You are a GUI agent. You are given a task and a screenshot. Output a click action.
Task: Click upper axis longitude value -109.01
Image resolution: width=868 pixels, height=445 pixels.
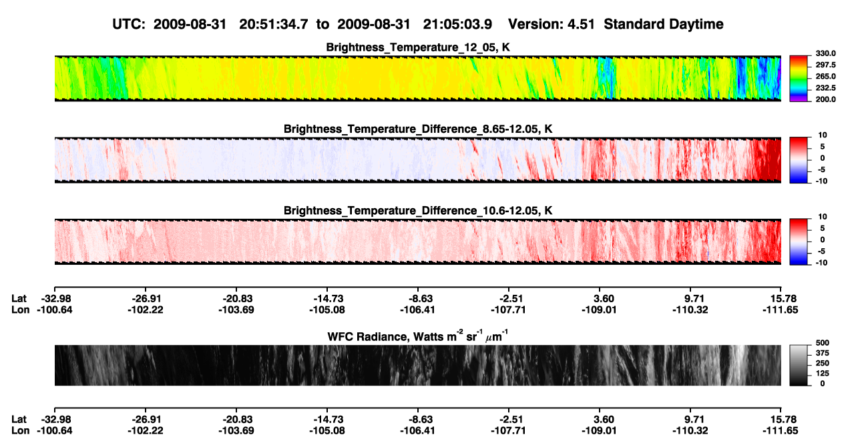pos(600,310)
